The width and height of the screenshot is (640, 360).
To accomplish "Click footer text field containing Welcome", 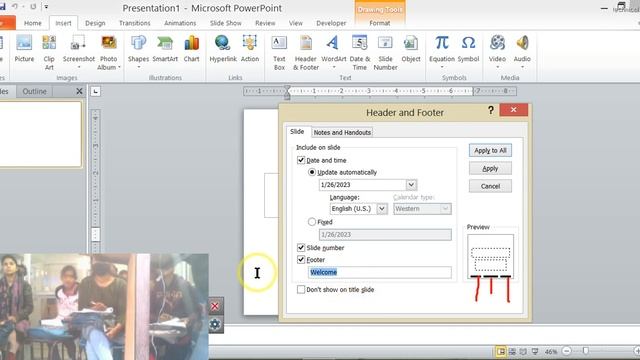I will [x=380, y=272].
